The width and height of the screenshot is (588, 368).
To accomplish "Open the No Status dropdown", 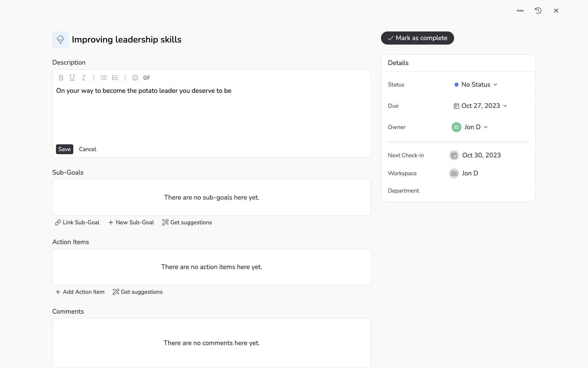I will [x=476, y=85].
